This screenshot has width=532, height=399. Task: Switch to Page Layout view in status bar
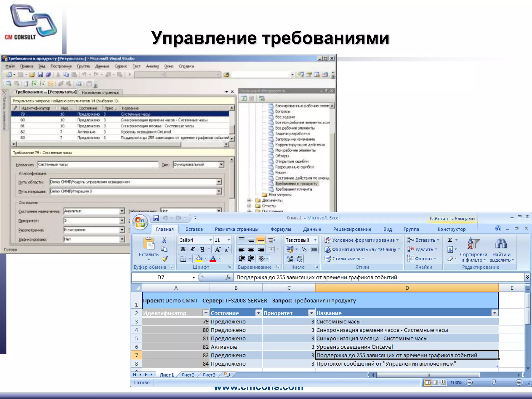coord(436,382)
